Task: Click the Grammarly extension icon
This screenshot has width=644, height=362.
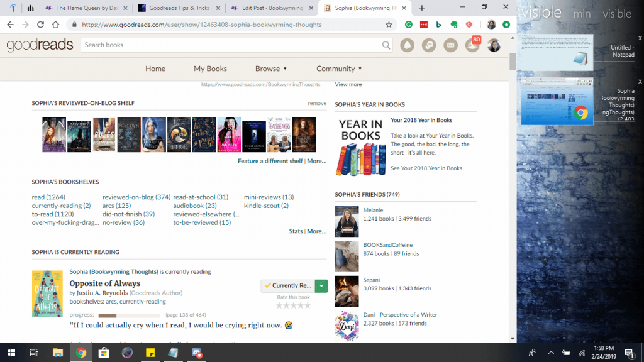Action: 408,25
